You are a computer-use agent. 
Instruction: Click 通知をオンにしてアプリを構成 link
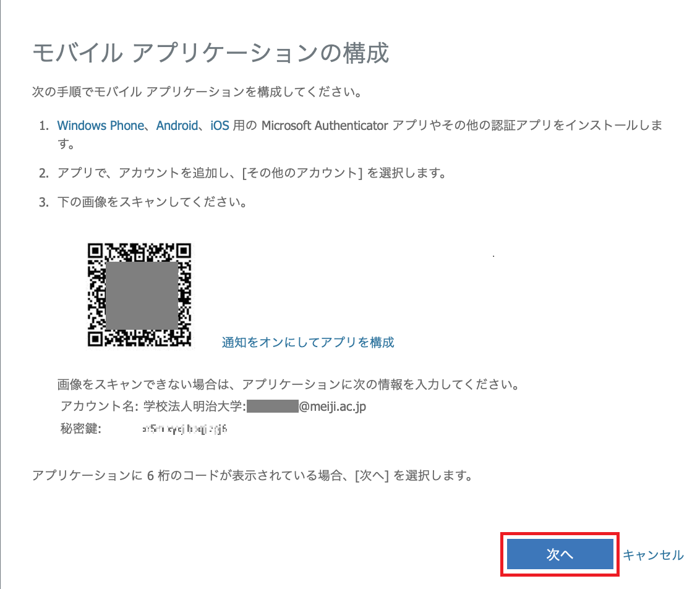308,342
